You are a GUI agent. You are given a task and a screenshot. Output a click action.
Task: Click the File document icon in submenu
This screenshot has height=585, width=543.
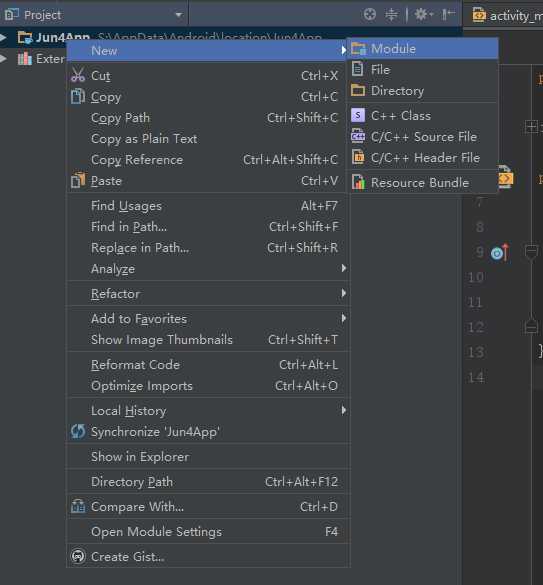(x=358, y=69)
